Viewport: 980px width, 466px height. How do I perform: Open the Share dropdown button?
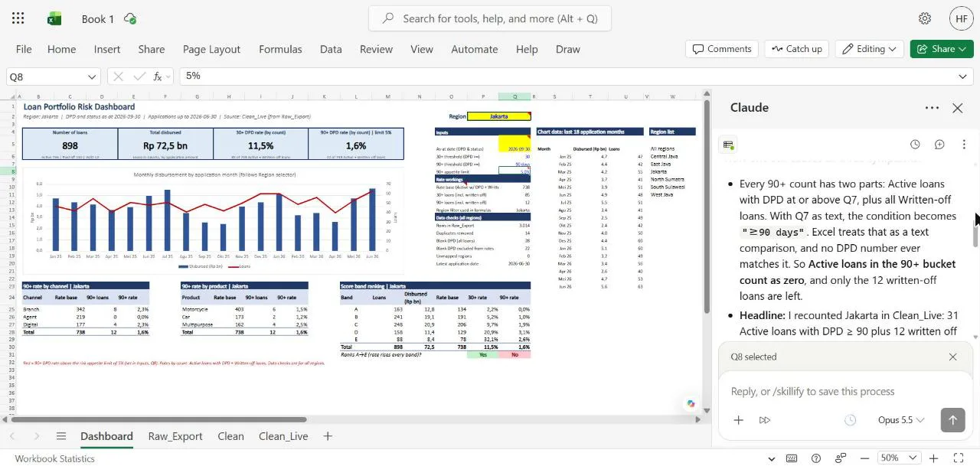click(x=942, y=49)
